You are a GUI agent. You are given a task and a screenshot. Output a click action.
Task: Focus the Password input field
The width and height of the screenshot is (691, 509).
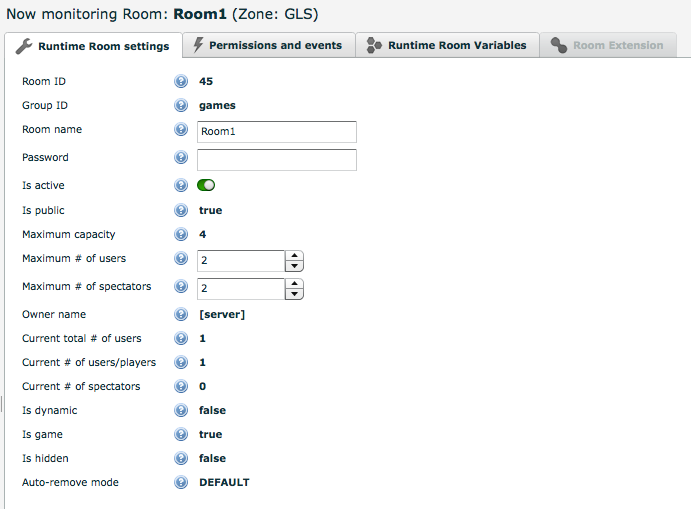[x=276, y=160]
